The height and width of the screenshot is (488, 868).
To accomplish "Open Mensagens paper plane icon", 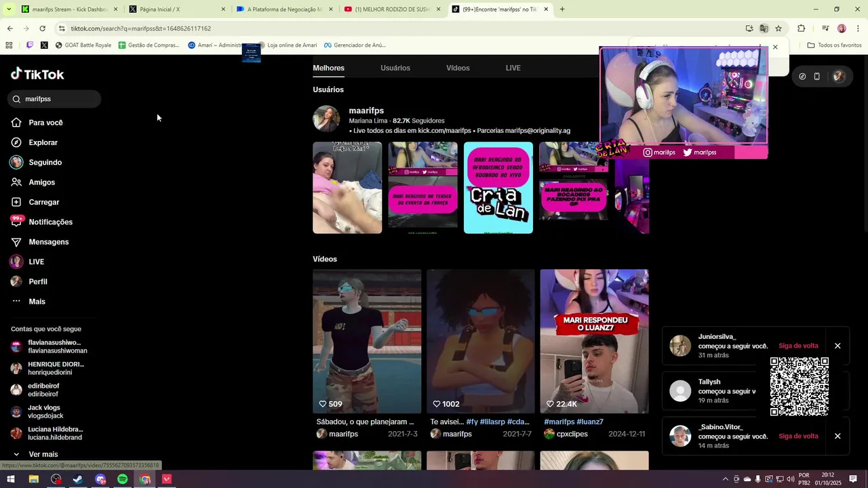I will coord(16,242).
